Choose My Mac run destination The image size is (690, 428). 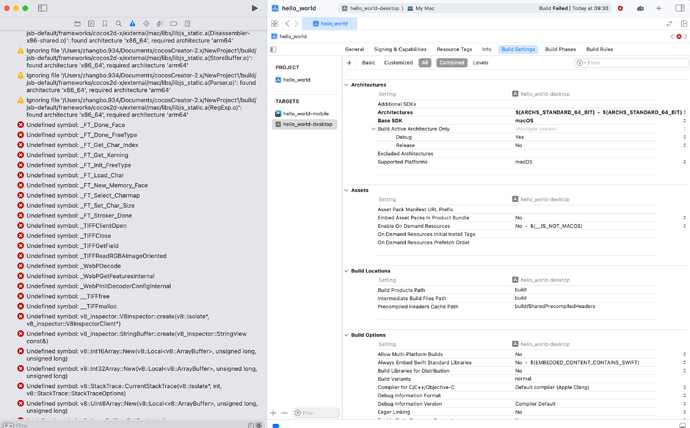click(x=421, y=8)
